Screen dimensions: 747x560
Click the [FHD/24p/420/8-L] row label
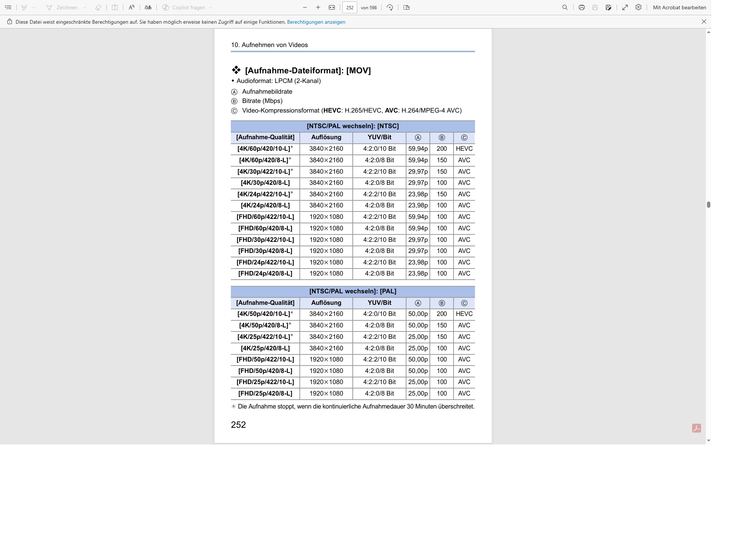click(265, 274)
